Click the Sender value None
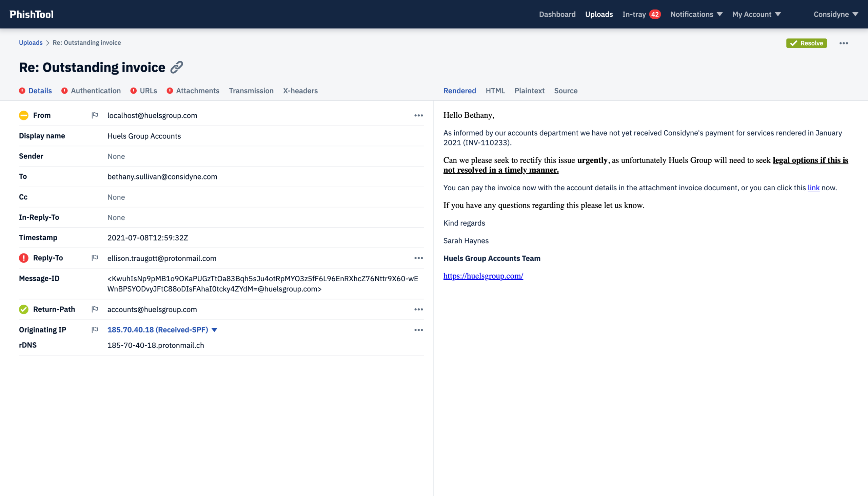868x496 pixels. pos(116,156)
